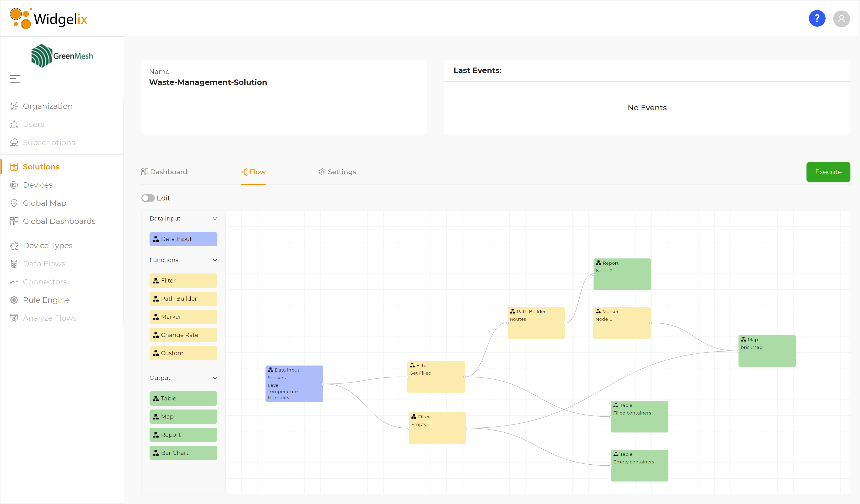
Task: Collapse the Data Input section chevron
Action: [215, 219]
